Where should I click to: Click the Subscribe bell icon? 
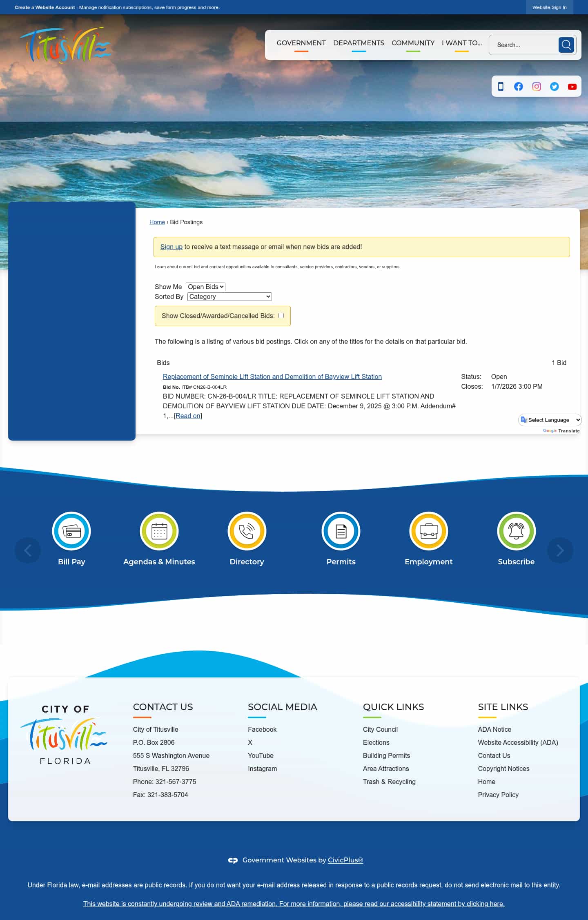[516, 531]
